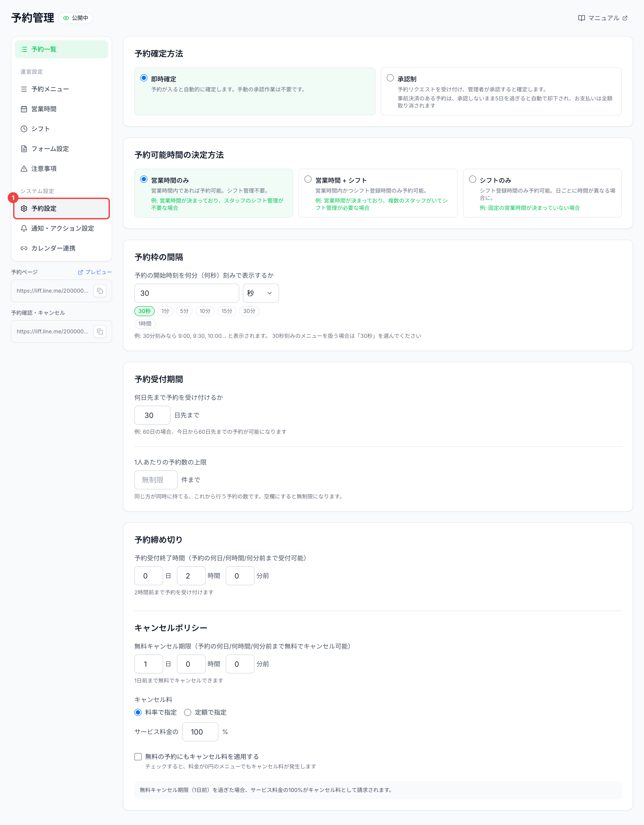The image size is (644, 825).
Task: Open フォーム設定 in the sidebar
Action: pos(61,149)
